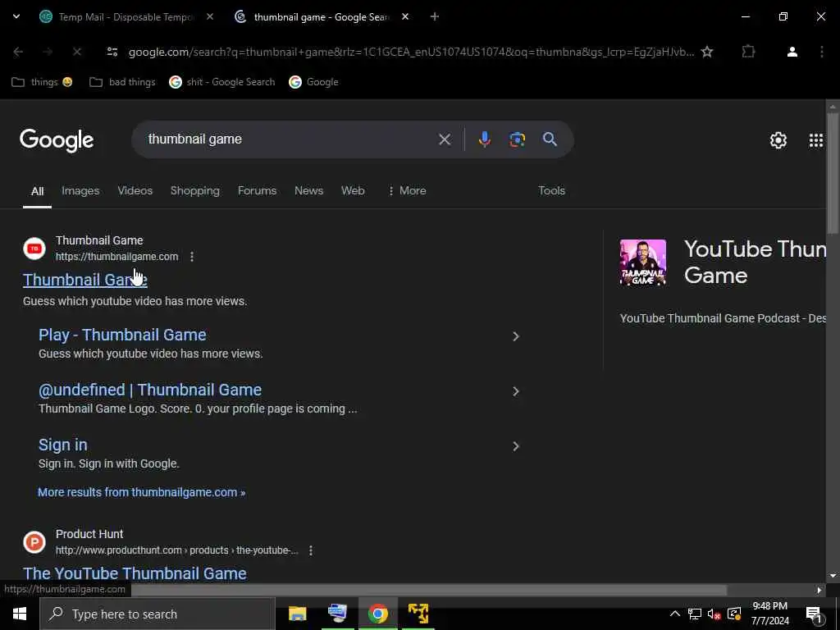Open the three-dot menu on Product Hunt result
The width and height of the screenshot is (840, 630).
coord(311,550)
